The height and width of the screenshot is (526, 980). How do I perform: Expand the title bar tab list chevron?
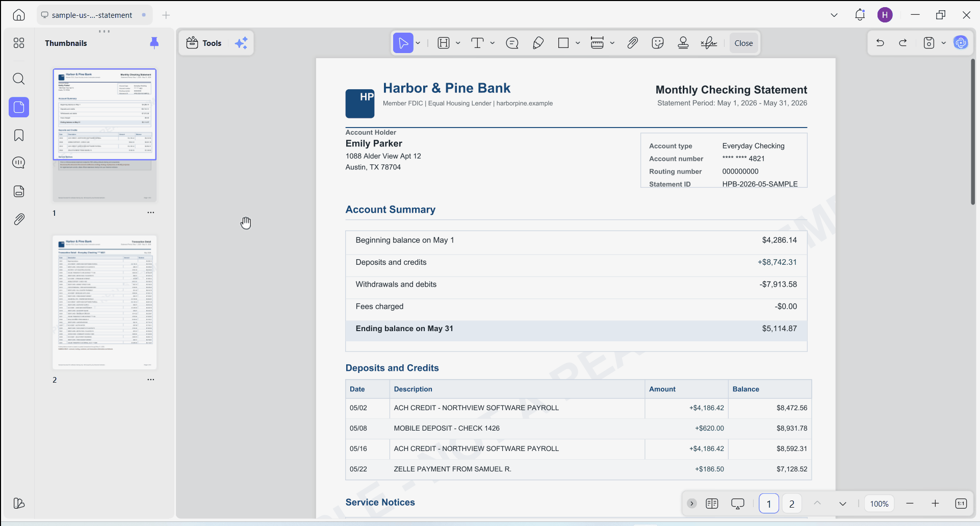[834, 15]
